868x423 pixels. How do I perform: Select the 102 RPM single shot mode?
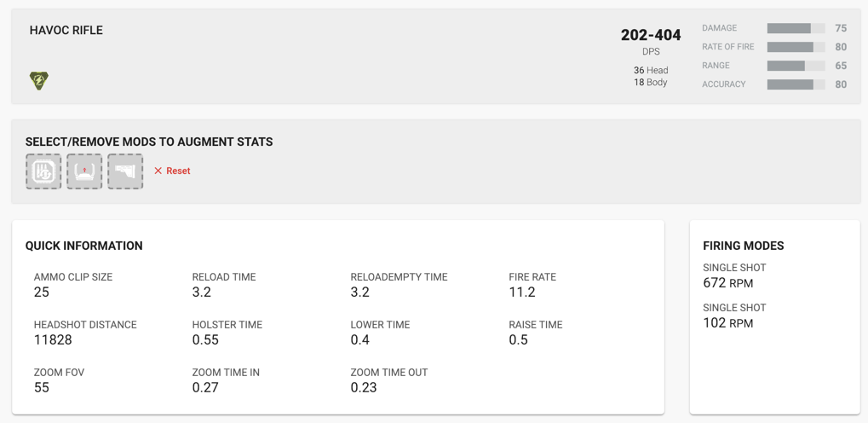[728, 322]
